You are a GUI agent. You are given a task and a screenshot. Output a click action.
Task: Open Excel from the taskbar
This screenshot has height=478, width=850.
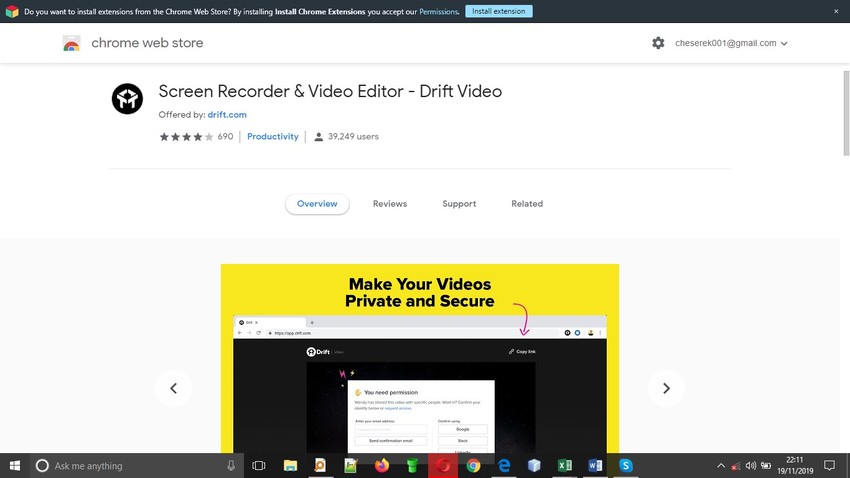(x=565, y=466)
